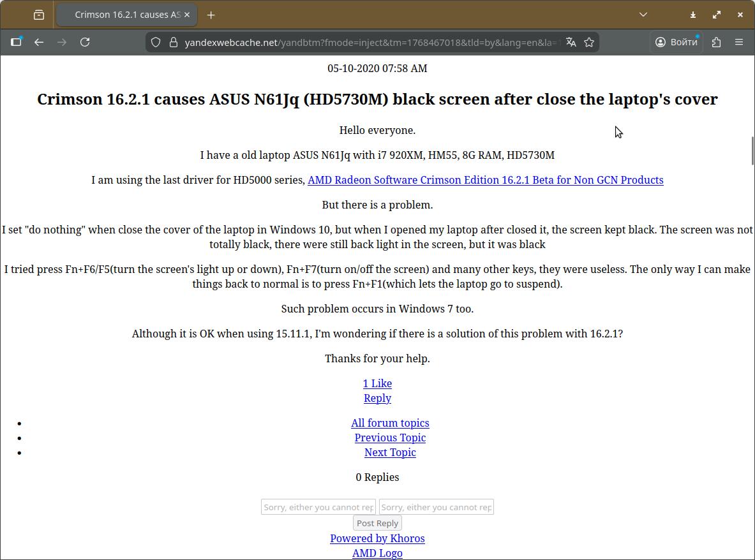
Task: Toggle the sidebar panel icon
Action: tap(16, 42)
